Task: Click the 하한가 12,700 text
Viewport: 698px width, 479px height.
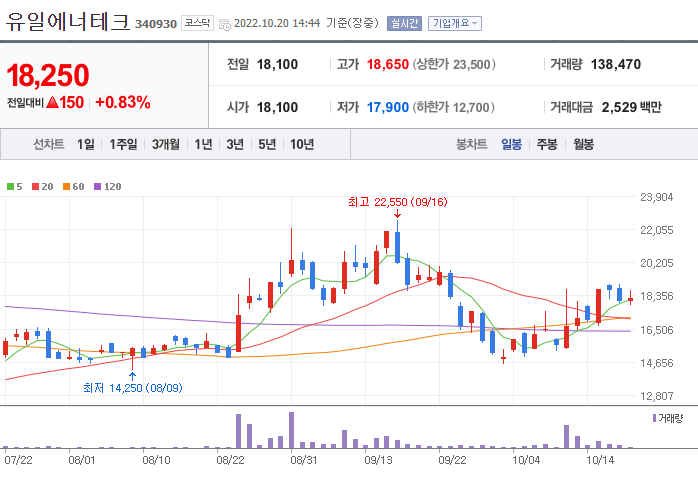Action: 454,107
